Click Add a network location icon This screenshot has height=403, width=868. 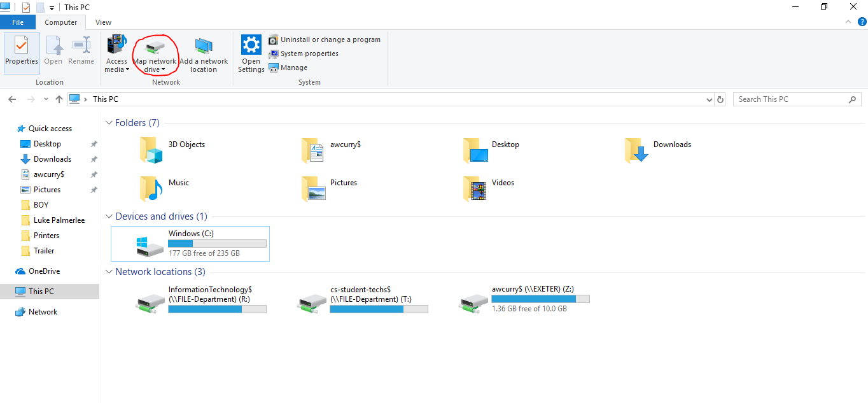pyautogui.click(x=204, y=47)
